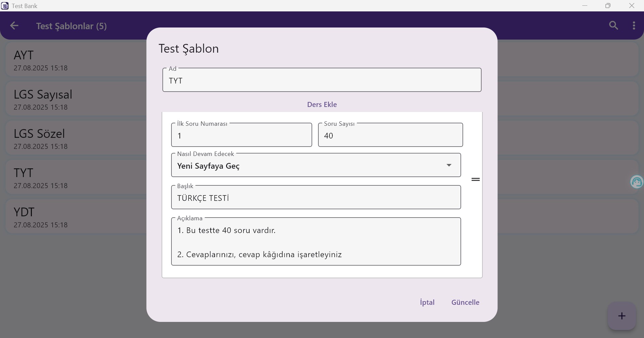The image size is (644, 338).
Task: Open search from the top bar
Action: point(614,25)
